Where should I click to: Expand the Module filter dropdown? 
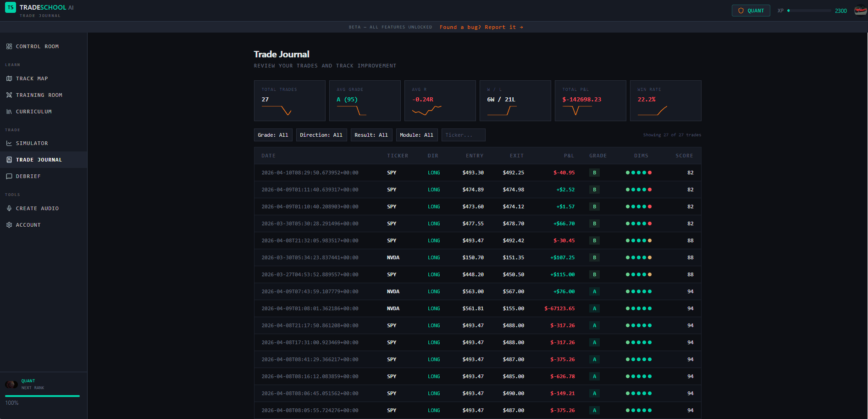416,135
